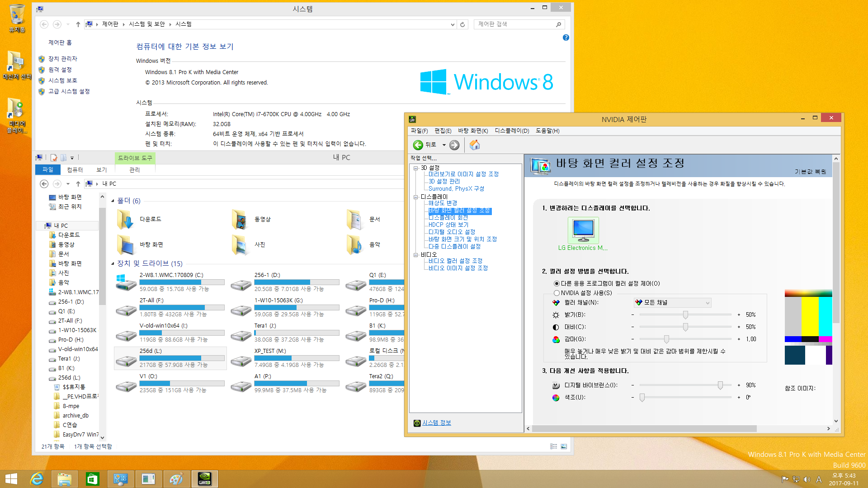Collapse 장치 및 드라이브 (15) group
This screenshot has height=488, width=868.
coord(113,264)
